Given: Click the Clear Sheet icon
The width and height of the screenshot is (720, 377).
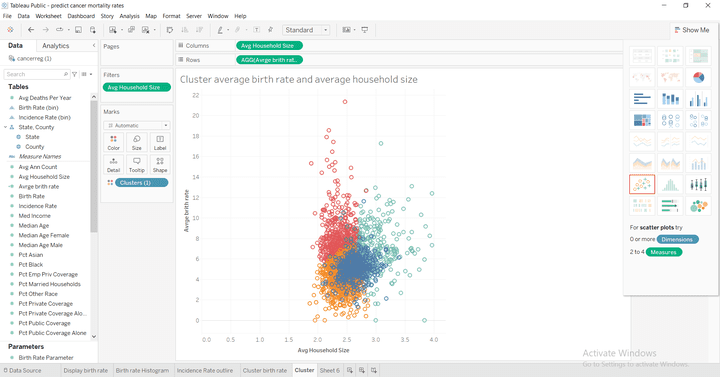Looking at the screenshot, I should 146,30.
